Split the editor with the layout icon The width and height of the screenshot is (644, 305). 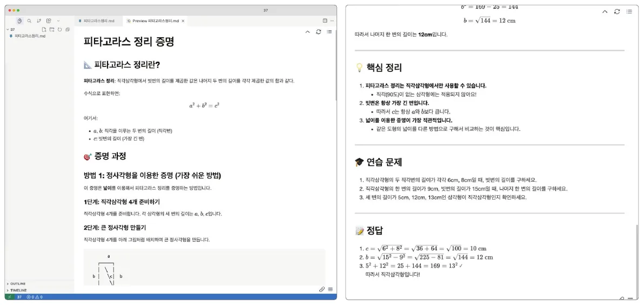click(325, 21)
